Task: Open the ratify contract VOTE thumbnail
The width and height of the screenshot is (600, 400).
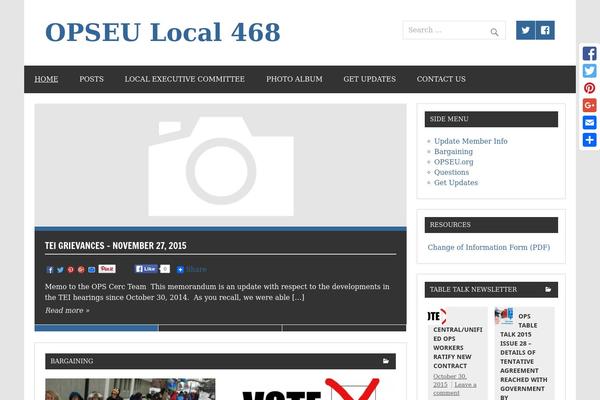Action: 437,316
